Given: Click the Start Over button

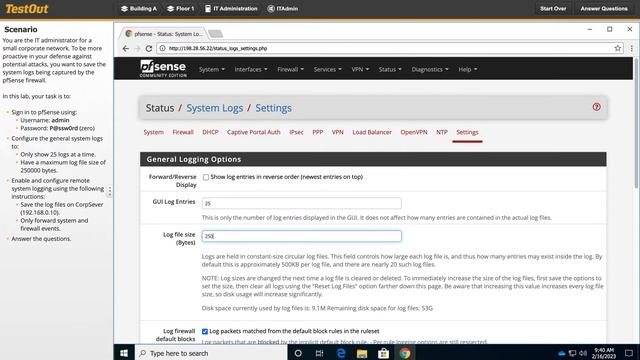Looking at the screenshot, I should [x=553, y=9].
